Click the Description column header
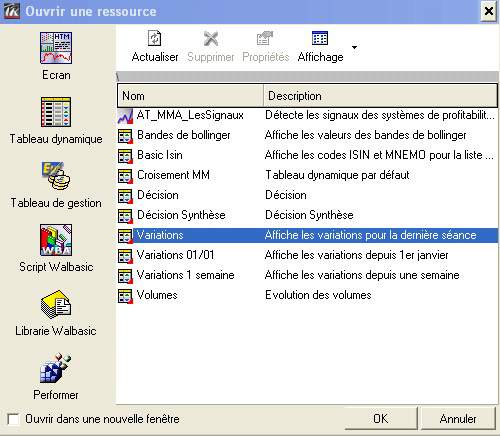 tap(380, 96)
